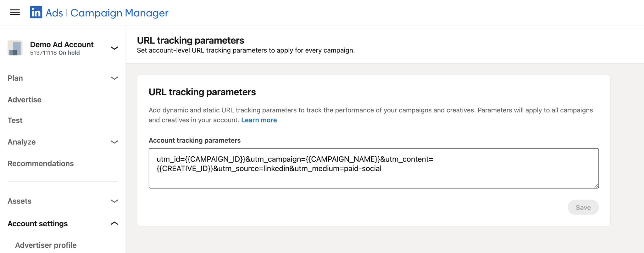The width and height of the screenshot is (644, 253).
Task: Open the hamburger navigation menu
Action: click(15, 13)
